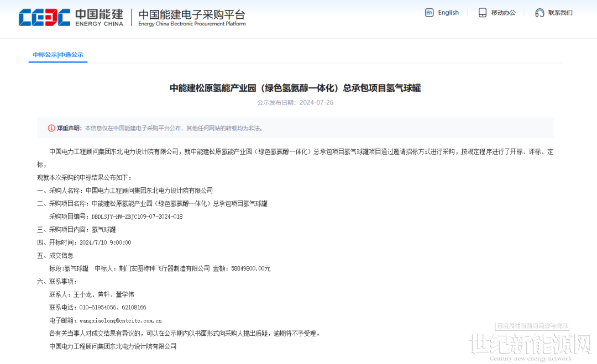Click the 采购人名称 line
Image resolution: width=597 pixels, height=364 pixels.
(x=125, y=191)
